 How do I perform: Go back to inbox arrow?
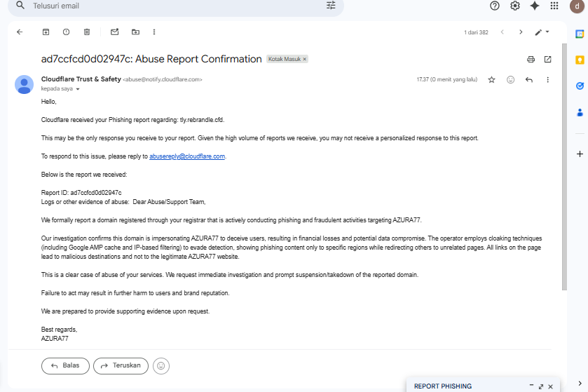(20, 32)
